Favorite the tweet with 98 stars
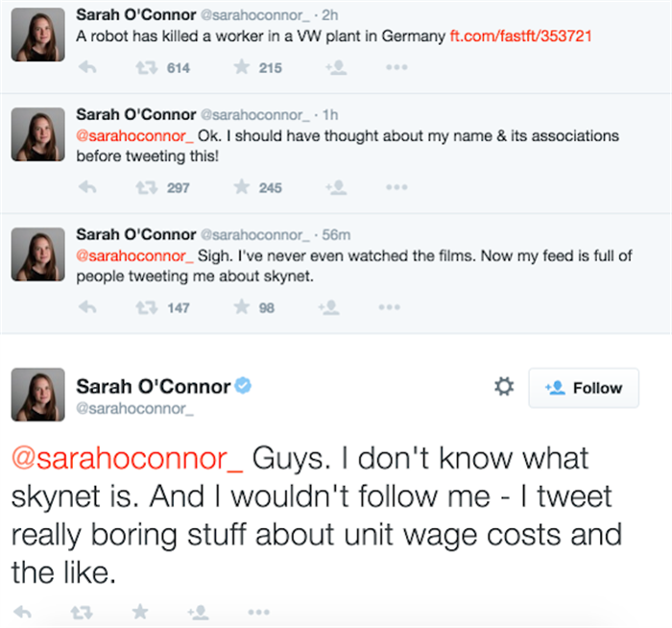This screenshot has width=672, height=628. (x=240, y=308)
